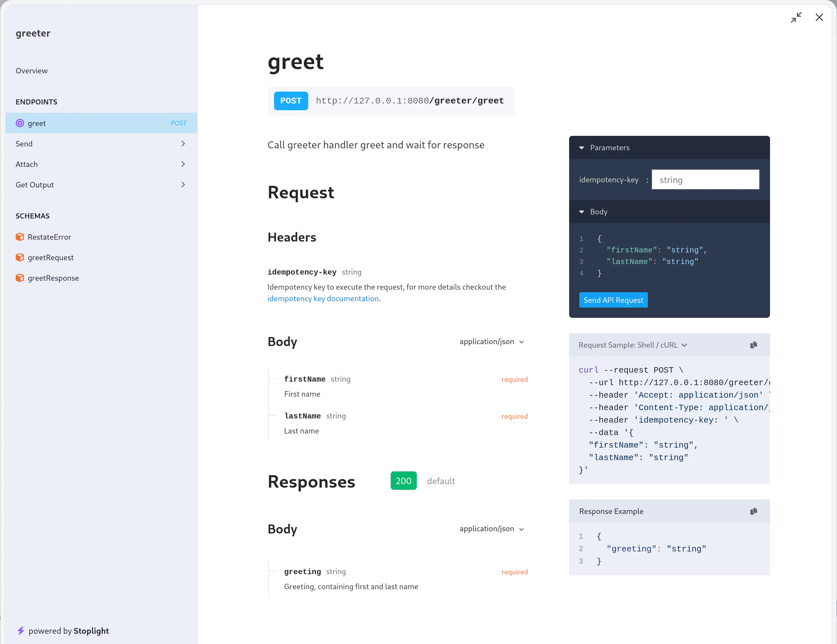Screen dimensions: 837x644
Task: Click the greetRequest schema cube icon
Action: click(x=20, y=258)
